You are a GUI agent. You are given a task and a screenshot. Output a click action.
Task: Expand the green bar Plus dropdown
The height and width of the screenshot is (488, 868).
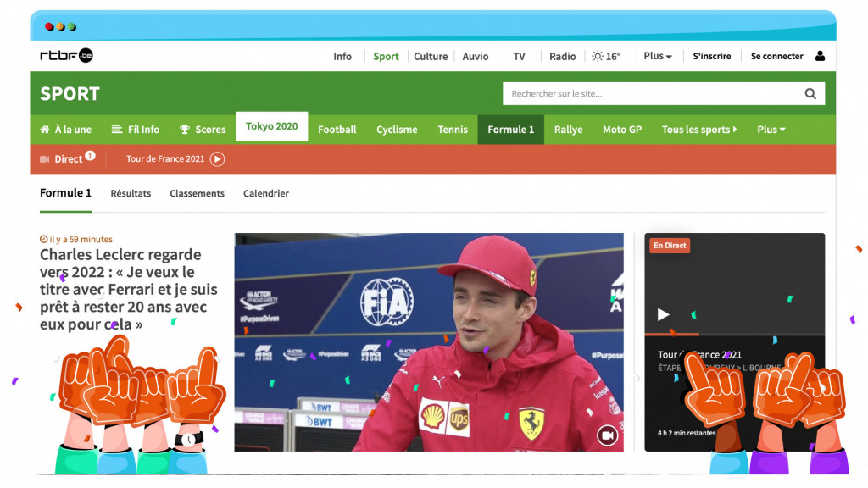771,130
